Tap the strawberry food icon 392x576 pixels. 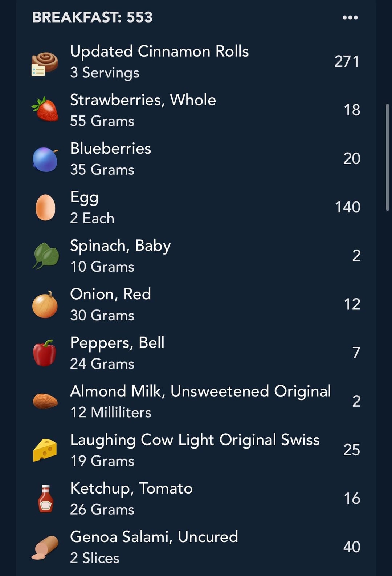coord(45,109)
